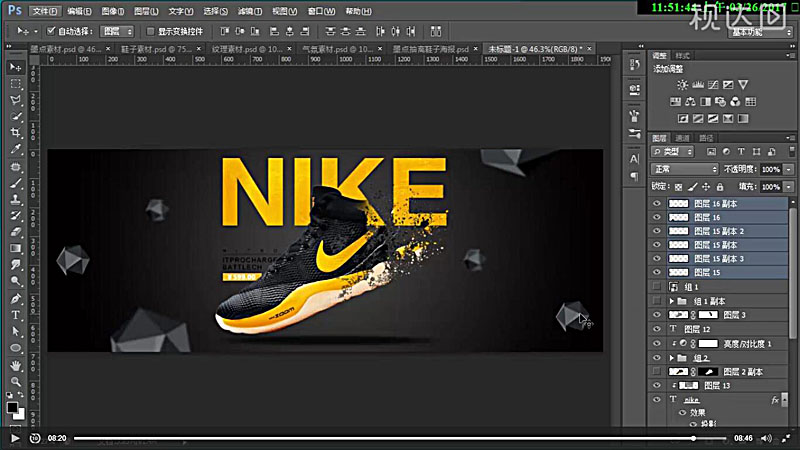
Task: Show the hidden 组 1 layer
Action: pyautogui.click(x=657, y=287)
